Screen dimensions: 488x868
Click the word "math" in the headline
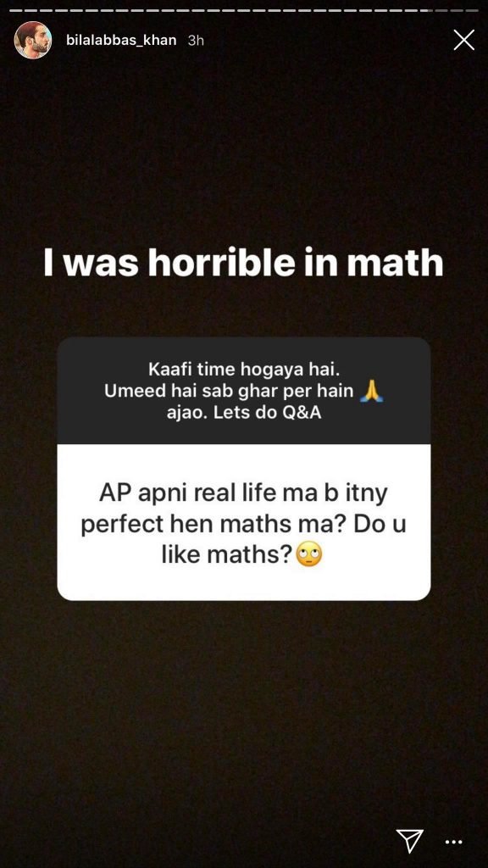pyautogui.click(x=395, y=263)
